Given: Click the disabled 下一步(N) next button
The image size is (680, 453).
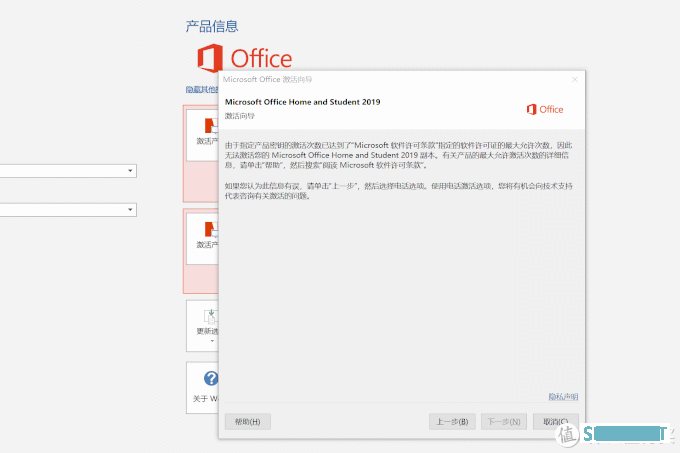Looking at the screenshot, I should [x=503, y=421].
